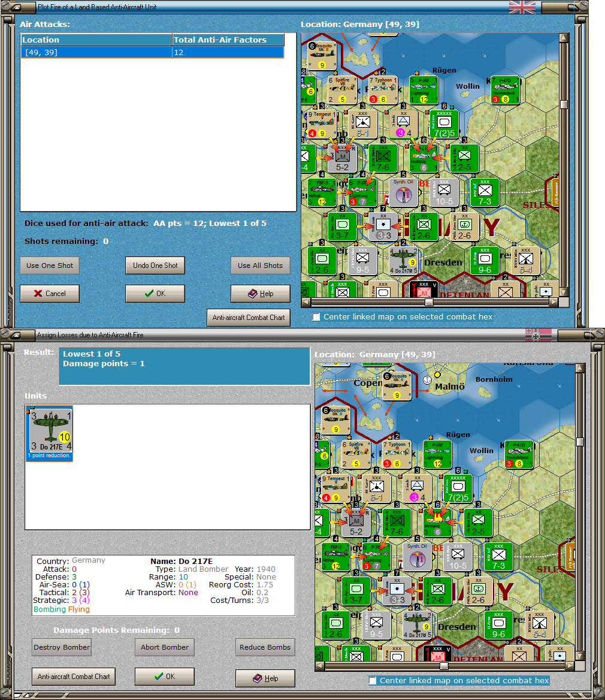
Task: Click Total Anti-Air Factors column header
Action: tap(228, 40)
